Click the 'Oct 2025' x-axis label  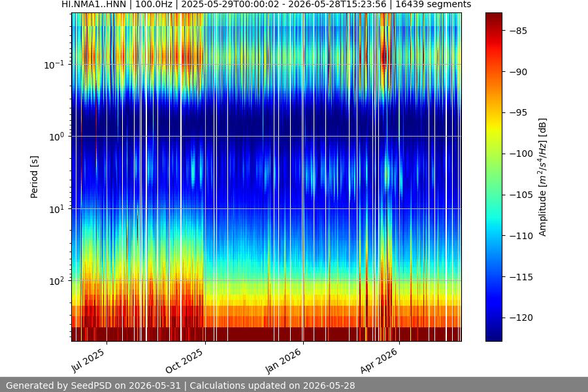pos(184,361)
